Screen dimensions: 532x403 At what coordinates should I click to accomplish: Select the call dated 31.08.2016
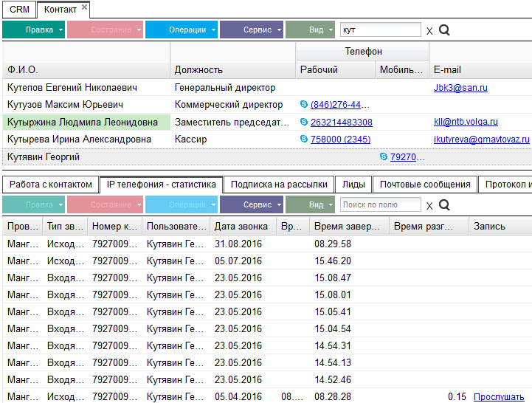267,244
